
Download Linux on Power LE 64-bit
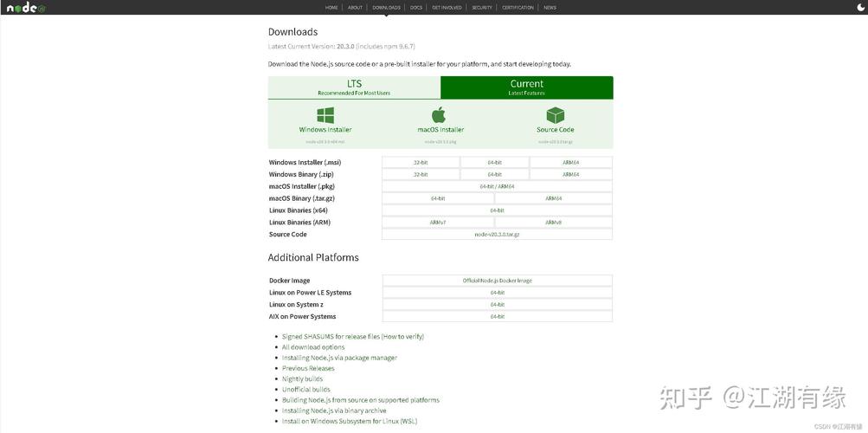tap(497, 293)
